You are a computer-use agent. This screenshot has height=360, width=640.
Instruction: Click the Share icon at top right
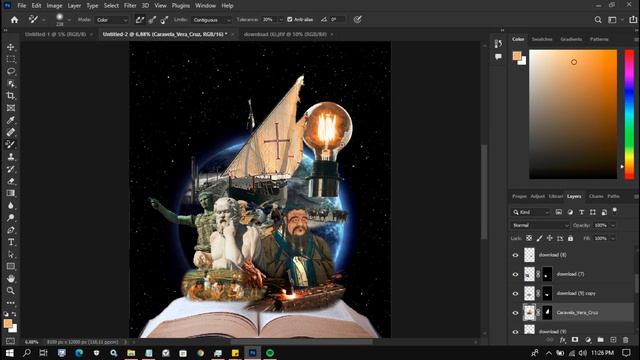(633, 20)
